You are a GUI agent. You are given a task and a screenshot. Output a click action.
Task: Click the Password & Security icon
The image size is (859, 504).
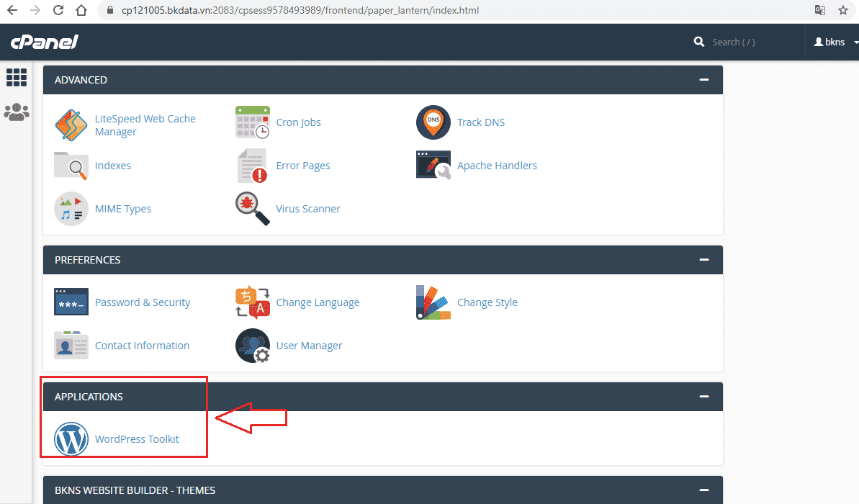click(x=71, y=302)
